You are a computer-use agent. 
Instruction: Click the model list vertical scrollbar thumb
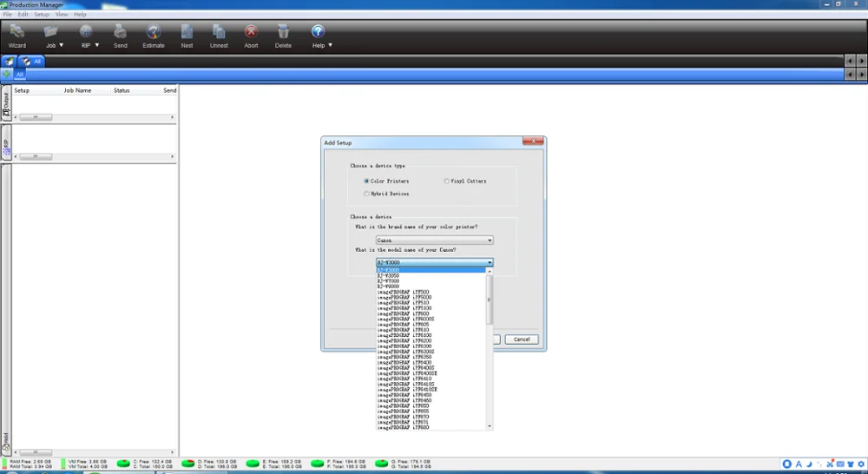490,300
